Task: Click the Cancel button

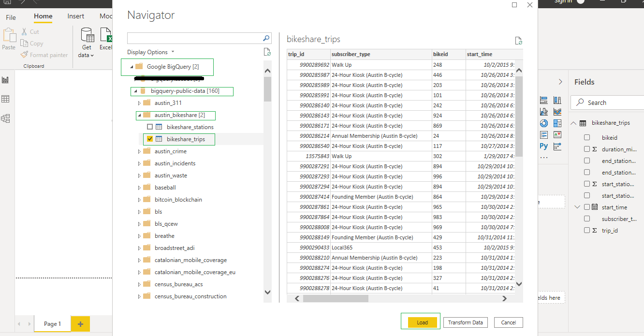Action: (508, 322)
